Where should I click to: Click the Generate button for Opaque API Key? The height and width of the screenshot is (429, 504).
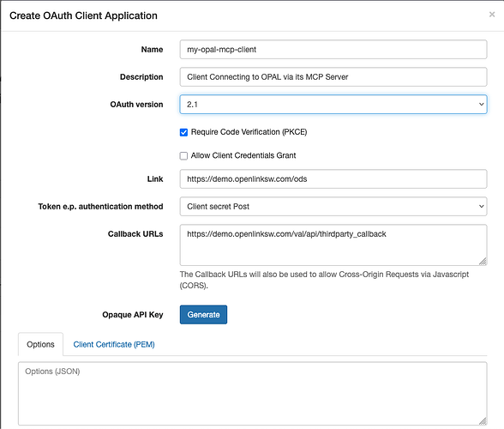203,314
